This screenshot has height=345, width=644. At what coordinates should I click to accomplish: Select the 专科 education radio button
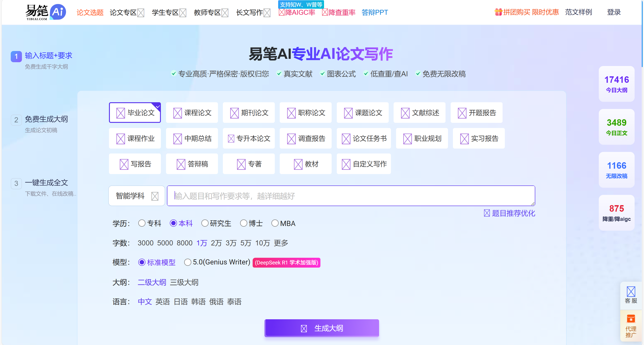[x=142, y=223]
